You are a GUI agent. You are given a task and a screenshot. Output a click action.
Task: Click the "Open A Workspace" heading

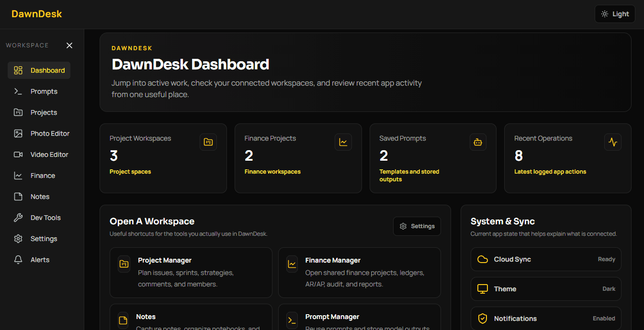point(152,221)
